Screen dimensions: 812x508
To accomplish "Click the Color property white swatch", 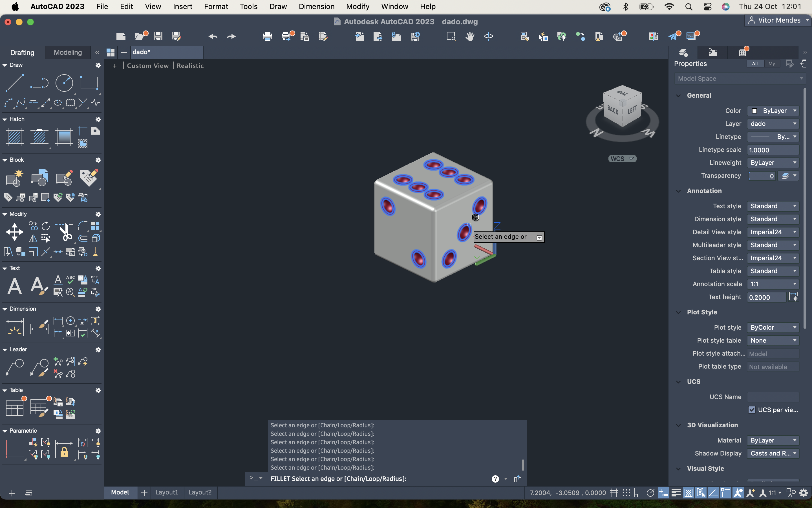I will [754, 111].
